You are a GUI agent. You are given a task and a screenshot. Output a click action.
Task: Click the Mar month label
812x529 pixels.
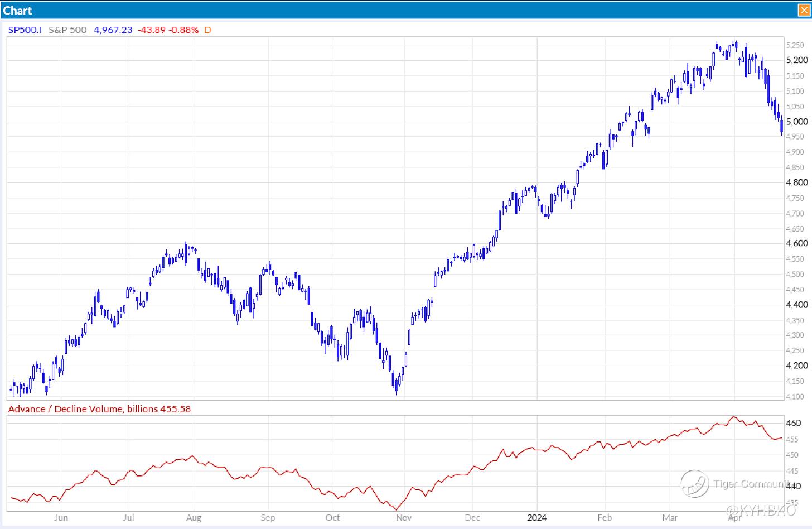(x=670, y=518)
